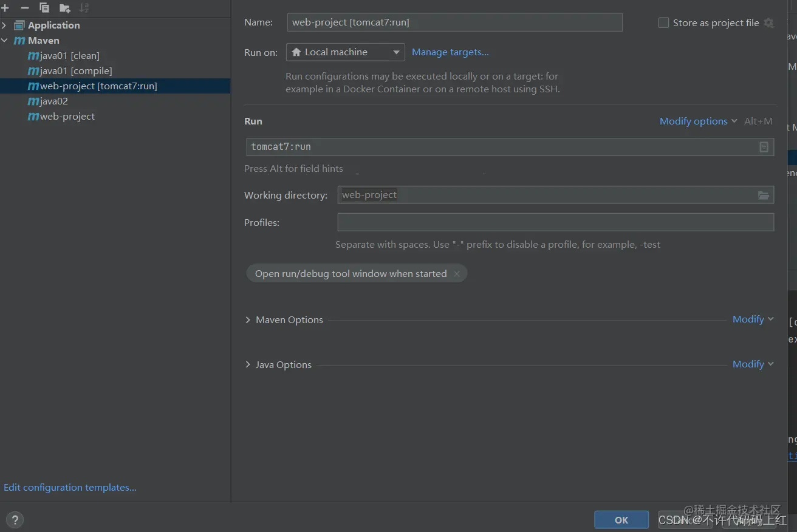Open the Run on Local machine dropdown
The height and width of the screenshot is (532, 797).
tap(345, 52)
